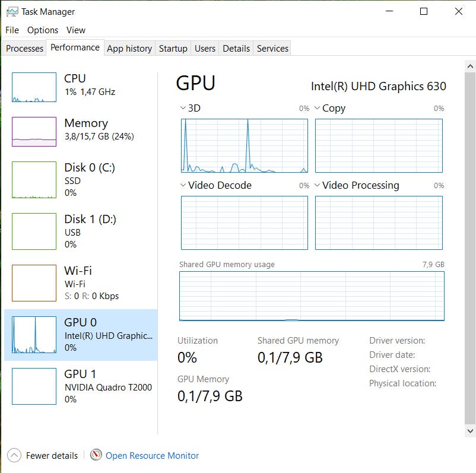Click the Task Manager title bar icon
This screenshot has width=476, height=473.
pos(11,11)
